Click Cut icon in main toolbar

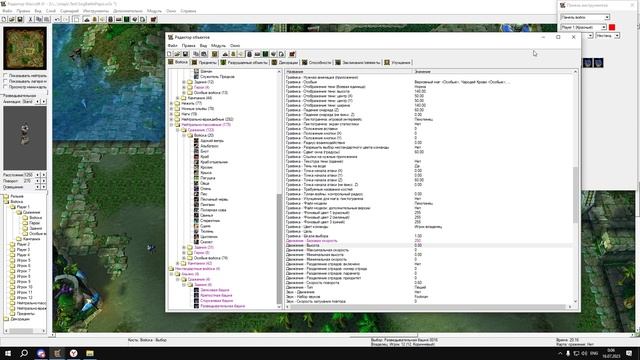30,20
